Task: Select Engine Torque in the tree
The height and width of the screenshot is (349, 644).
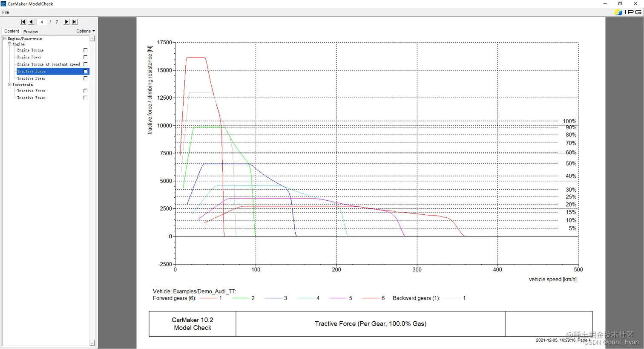Action: (30, 50)
